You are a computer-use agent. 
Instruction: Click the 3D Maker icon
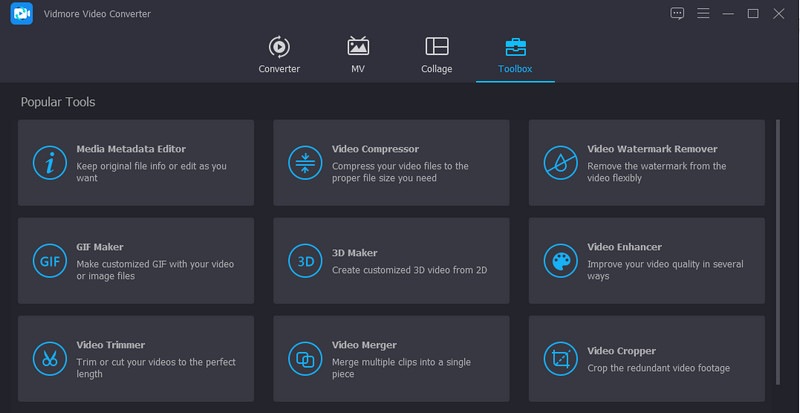(x=304, y=261)
